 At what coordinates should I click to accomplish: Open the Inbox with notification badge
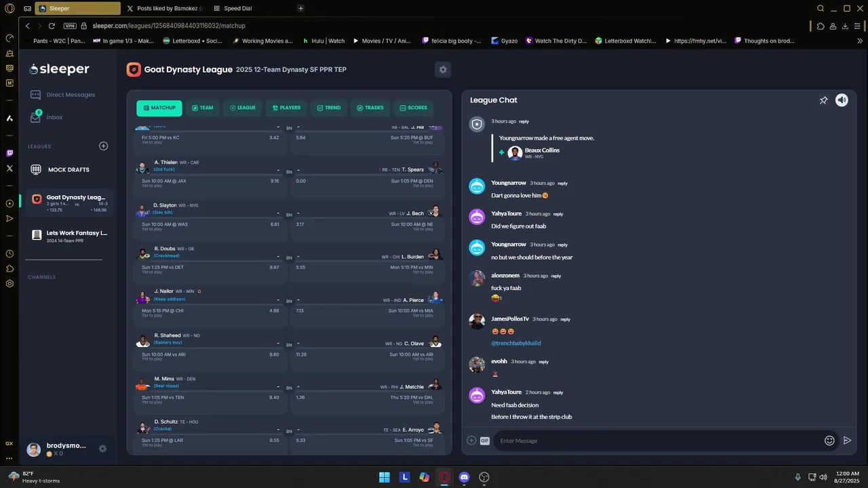[x=46, y=117]
